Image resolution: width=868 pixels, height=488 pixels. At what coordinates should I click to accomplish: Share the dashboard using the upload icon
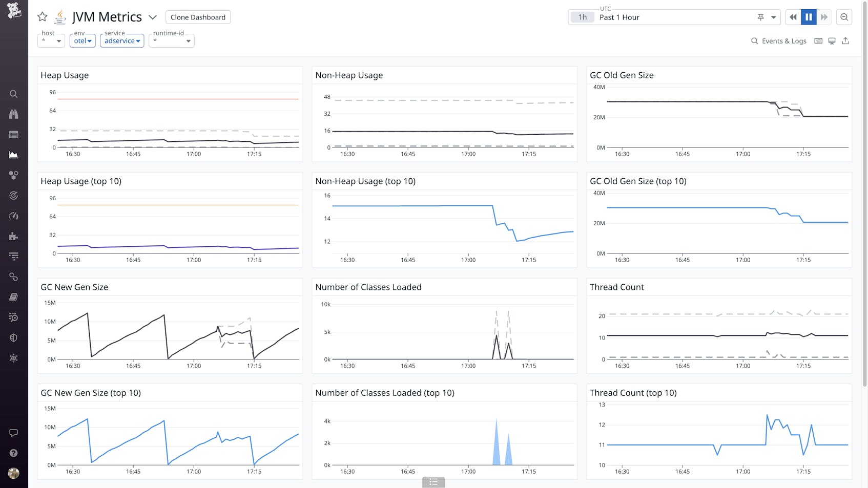pos(845,40)
